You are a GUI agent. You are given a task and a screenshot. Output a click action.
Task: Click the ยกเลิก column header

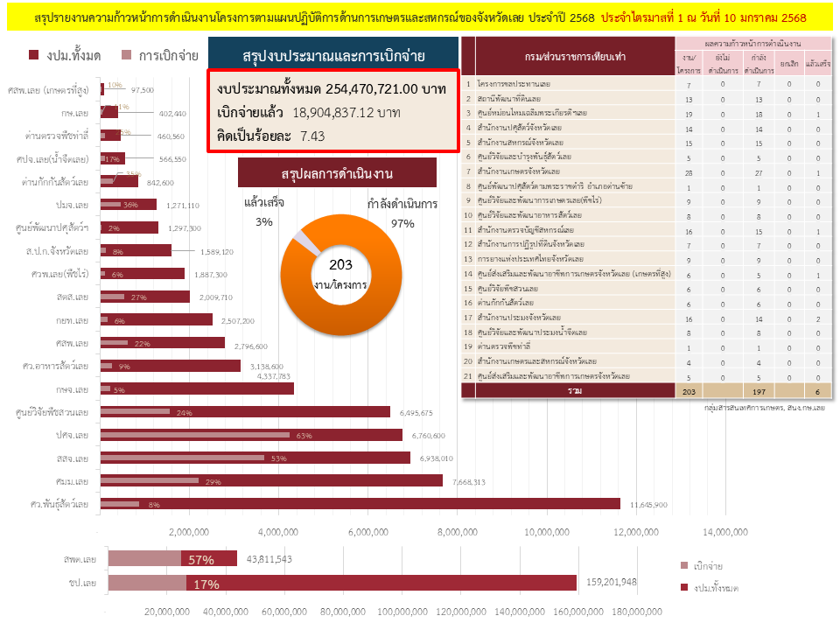pyautogui.click(x=788, y=64)
